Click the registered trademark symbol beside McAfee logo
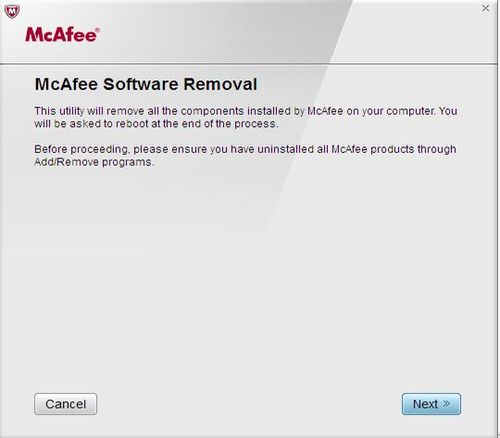 point(97,30)
